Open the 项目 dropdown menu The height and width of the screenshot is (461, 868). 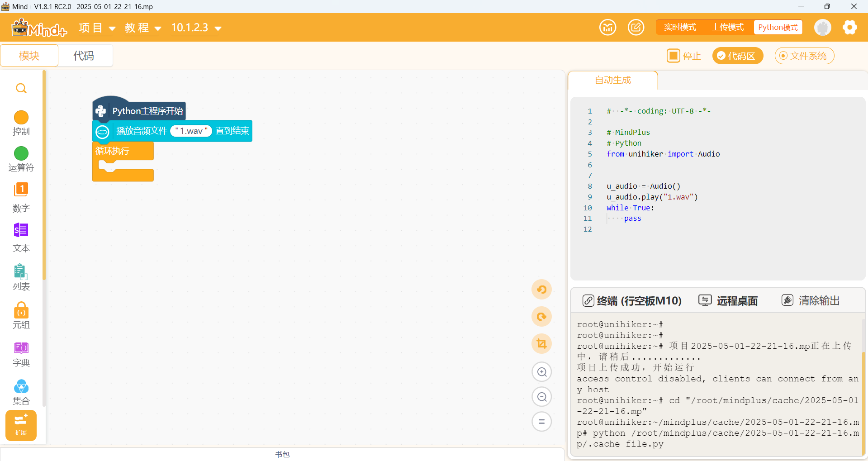tap(97, 28)
